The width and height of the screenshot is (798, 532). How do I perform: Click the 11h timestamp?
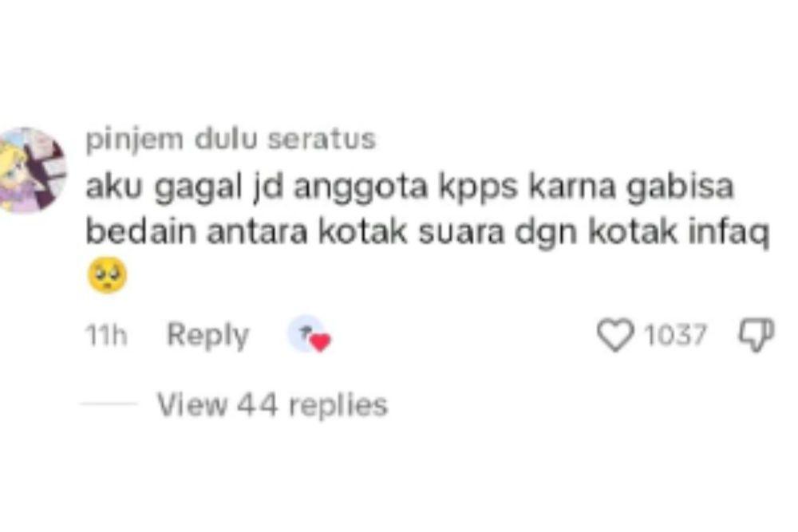coord(106,336)
